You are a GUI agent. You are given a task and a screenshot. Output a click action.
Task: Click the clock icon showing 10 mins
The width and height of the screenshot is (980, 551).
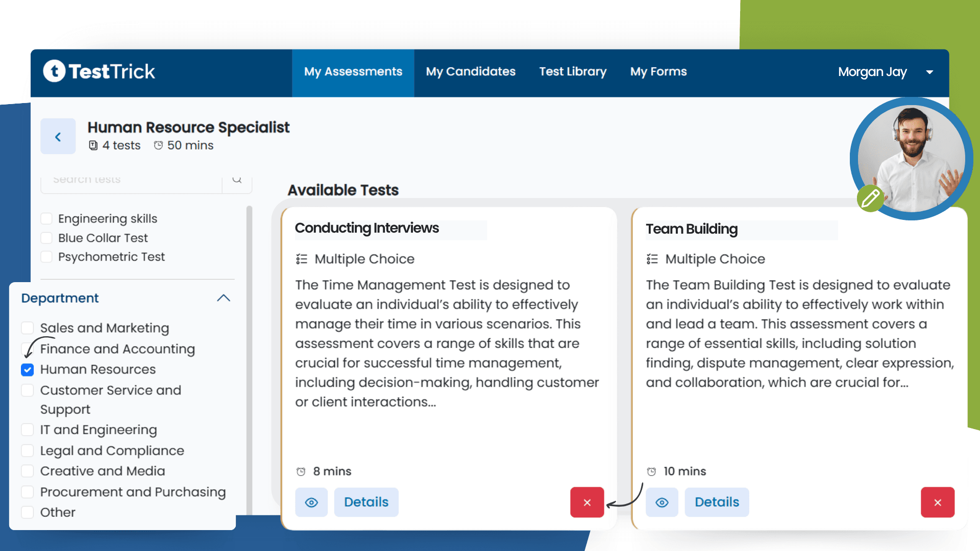pos(651,471)
